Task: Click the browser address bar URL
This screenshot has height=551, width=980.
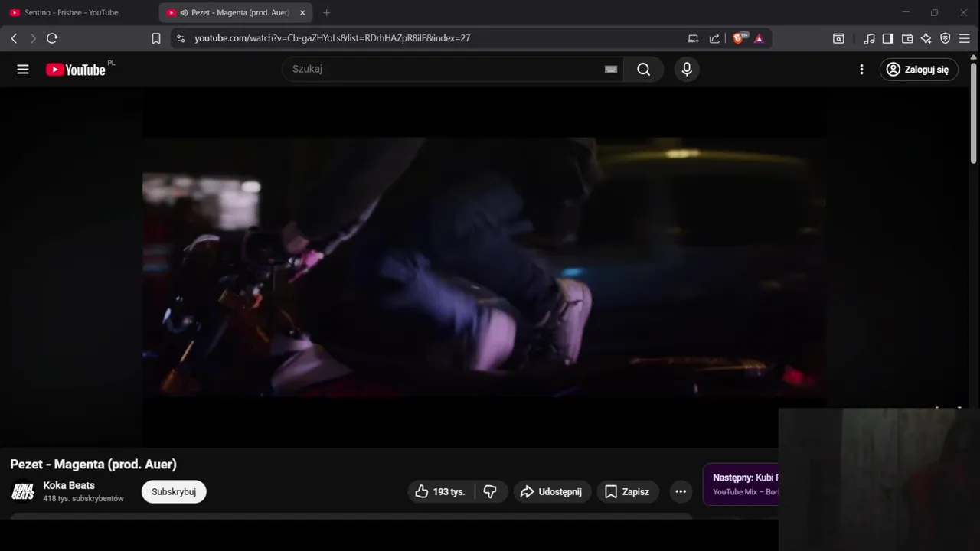Action: [332, 38]
